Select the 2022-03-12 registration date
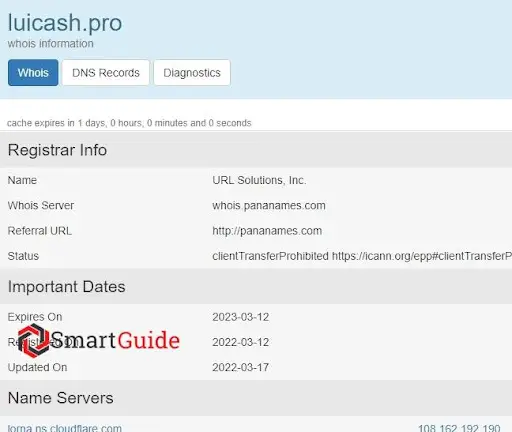Image resolution: width=512 pixels, height=432 pixels. [241, 342]
